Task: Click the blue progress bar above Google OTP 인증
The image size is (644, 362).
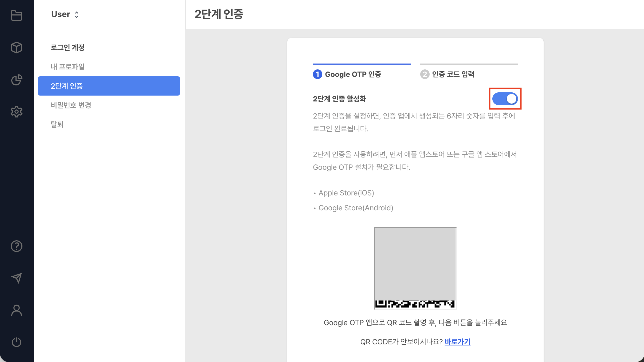Action: pos(362,64)
